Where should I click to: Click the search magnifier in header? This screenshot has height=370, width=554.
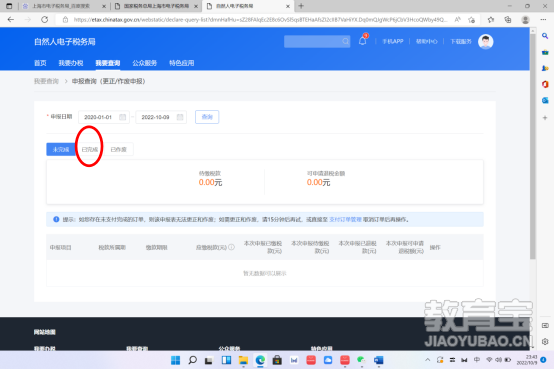[x=345, y=41]
